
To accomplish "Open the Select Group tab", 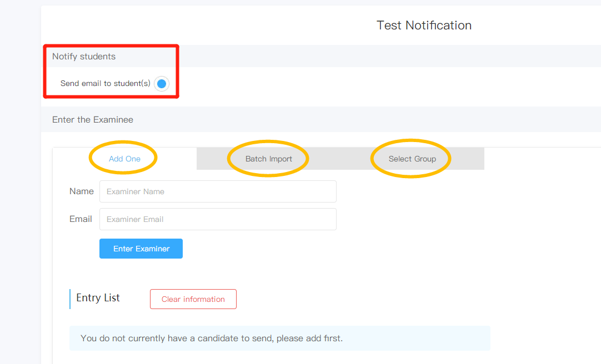I will (x=412, y=159).
